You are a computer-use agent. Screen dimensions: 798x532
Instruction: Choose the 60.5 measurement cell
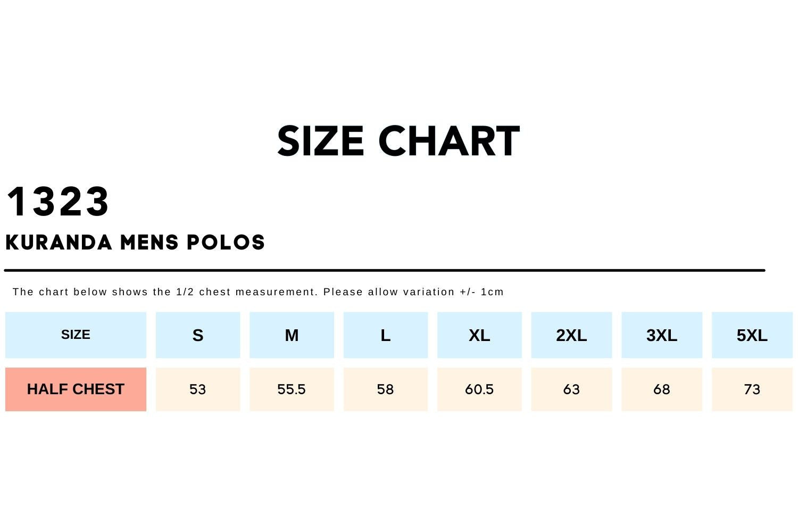(479, 389)
